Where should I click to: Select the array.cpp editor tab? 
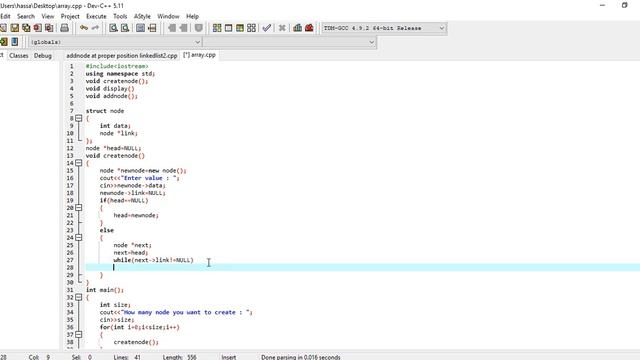click(199, 55)
